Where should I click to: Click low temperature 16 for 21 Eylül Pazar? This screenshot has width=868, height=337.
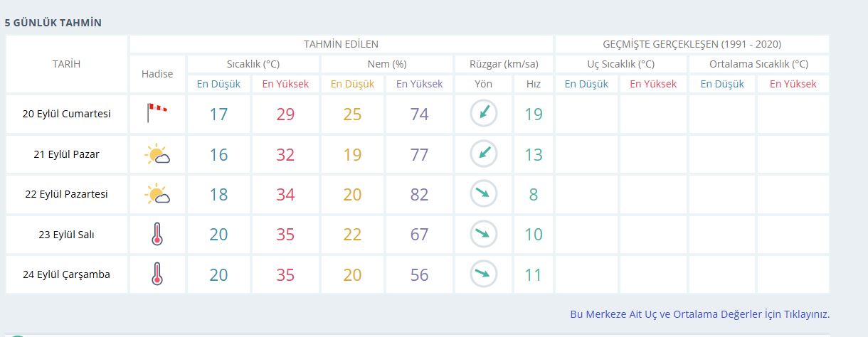coord(218,154)
